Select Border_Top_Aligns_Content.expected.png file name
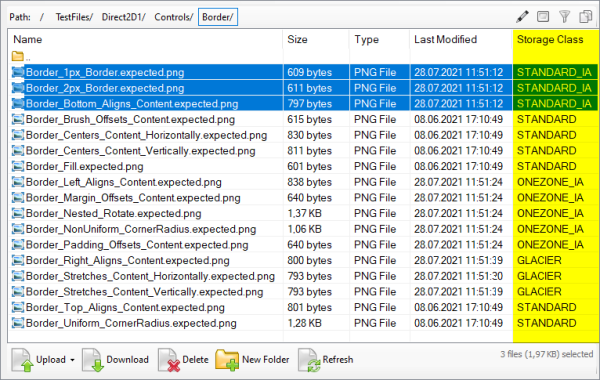Viewport: 600px width, 380px height. pos(125,308)
